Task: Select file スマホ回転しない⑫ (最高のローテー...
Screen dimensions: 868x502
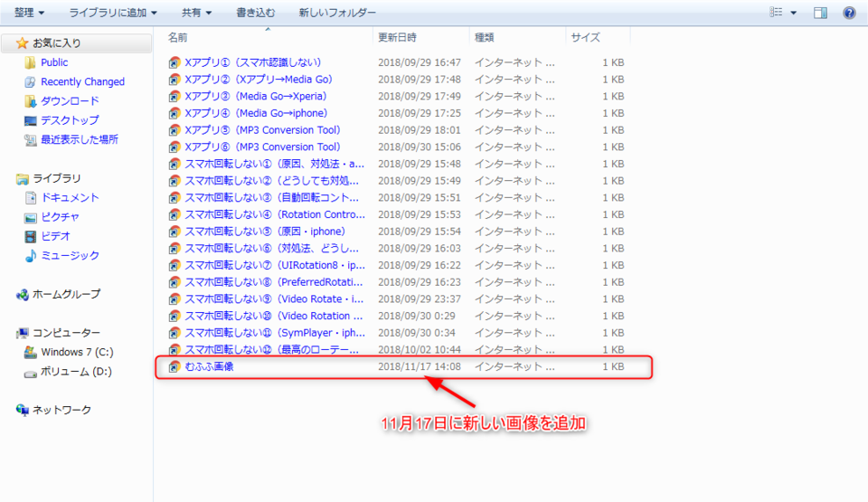Action: click(x=272, y=350)
